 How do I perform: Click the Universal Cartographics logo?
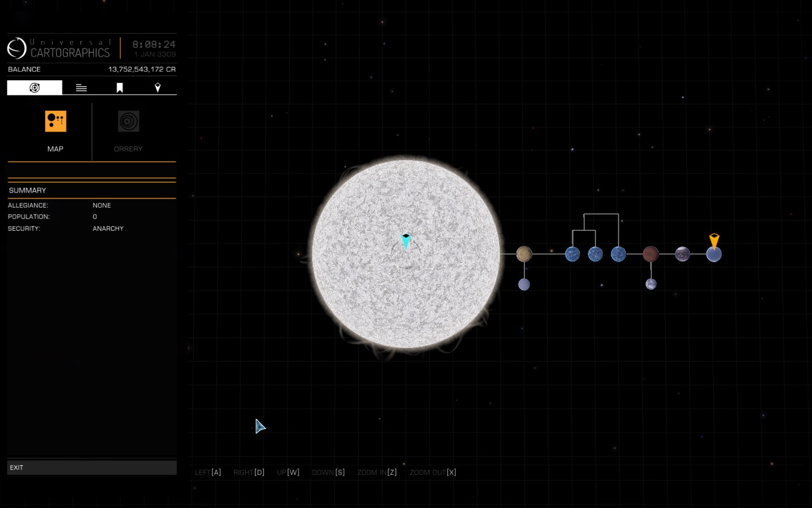59,49
